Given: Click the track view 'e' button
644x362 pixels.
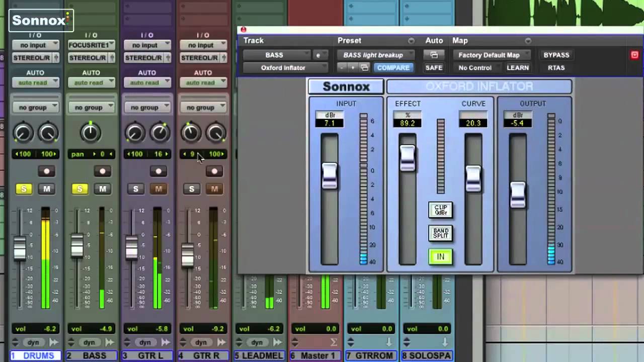Looking at the screenshot, I should coord(318,55).
